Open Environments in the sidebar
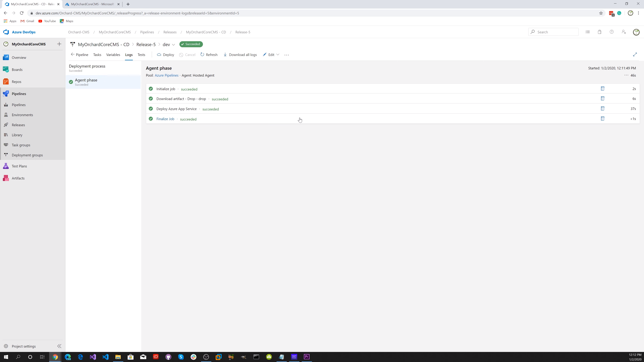The width and height of the screenshot is (644, 362). [x=22, y=115]
